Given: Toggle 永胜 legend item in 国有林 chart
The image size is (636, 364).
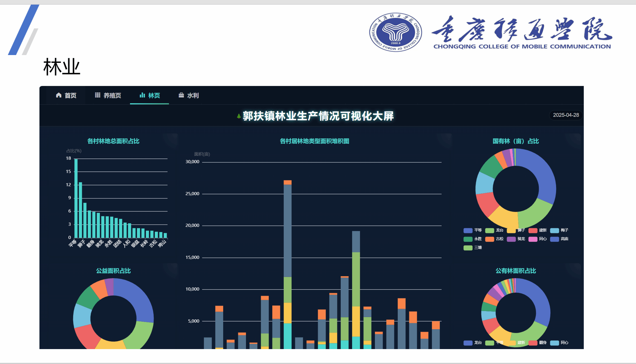Looking at the screenshot, I should (473, 239).
